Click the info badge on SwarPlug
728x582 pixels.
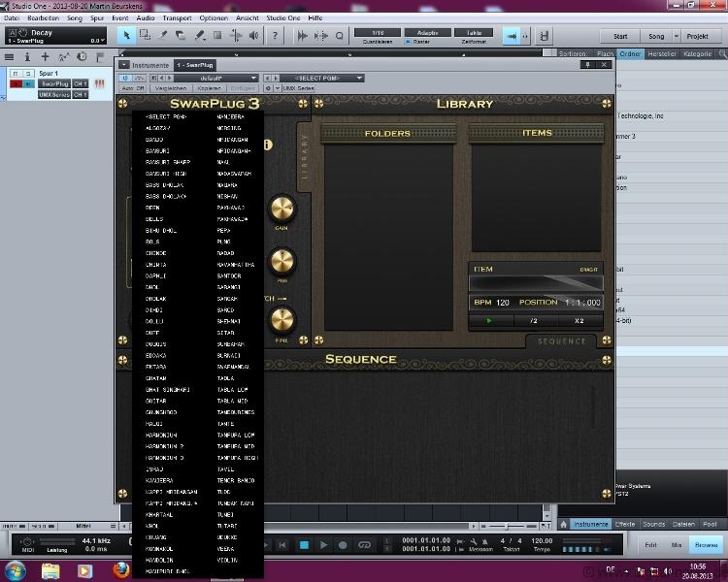(268, 145)
